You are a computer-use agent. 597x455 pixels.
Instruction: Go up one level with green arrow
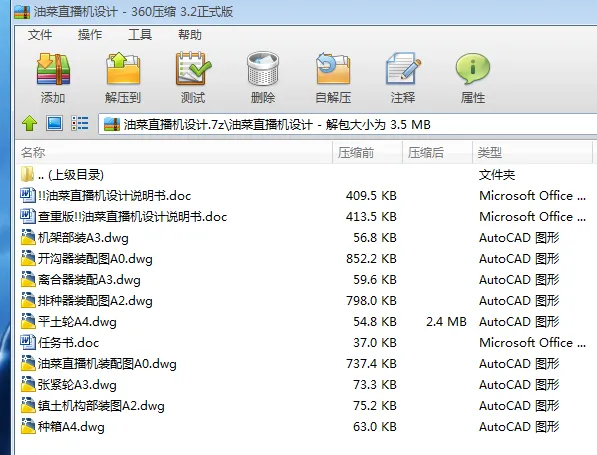point(29,124)
